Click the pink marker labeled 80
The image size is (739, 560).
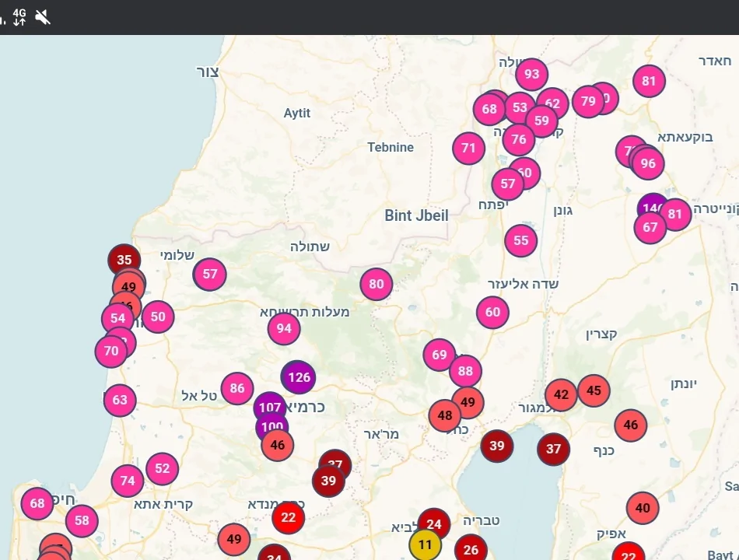coord(377,285)
